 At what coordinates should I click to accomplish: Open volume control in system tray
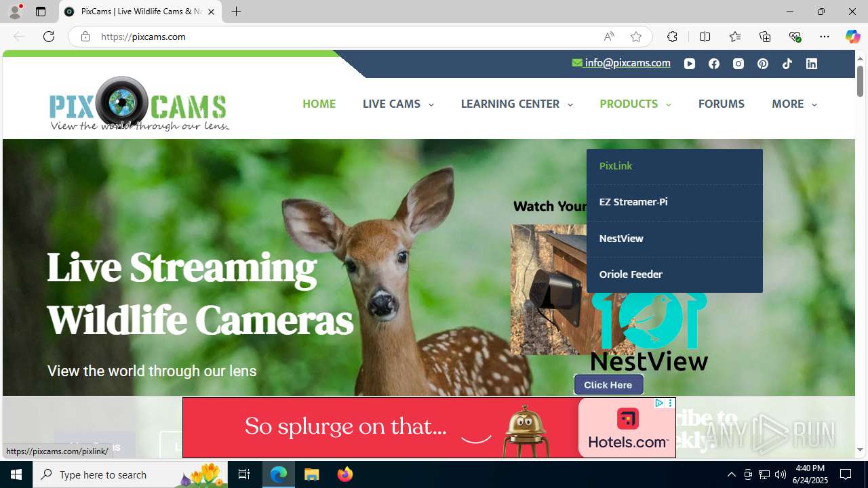coord(781,474)
